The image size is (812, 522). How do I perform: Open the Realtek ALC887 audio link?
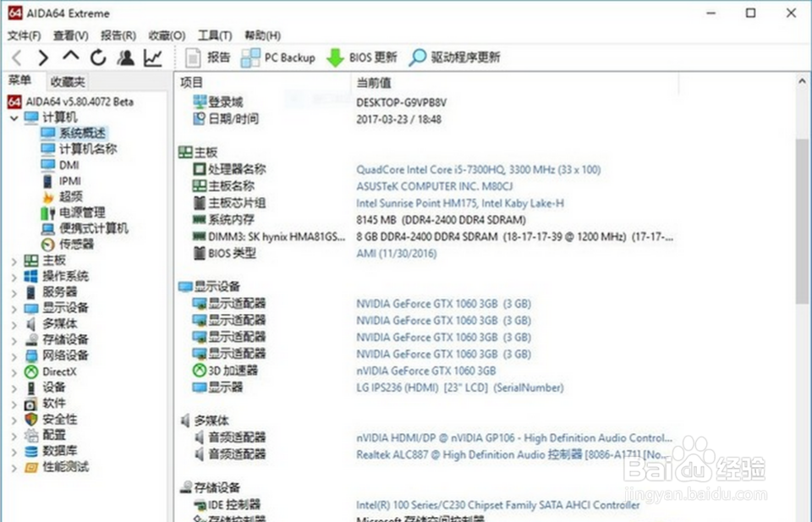[x=513, y=454]
